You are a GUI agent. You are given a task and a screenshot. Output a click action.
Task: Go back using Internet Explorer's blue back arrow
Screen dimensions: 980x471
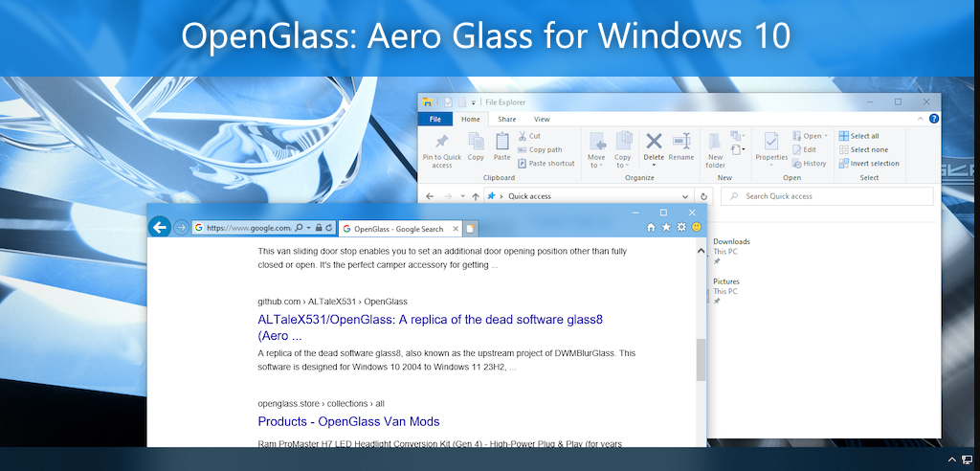pos(160,227)
